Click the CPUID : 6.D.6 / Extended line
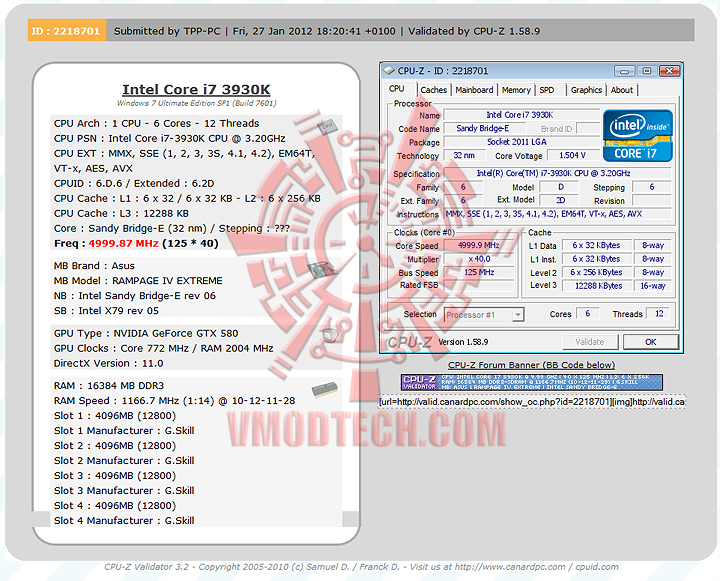 point(134,184)
